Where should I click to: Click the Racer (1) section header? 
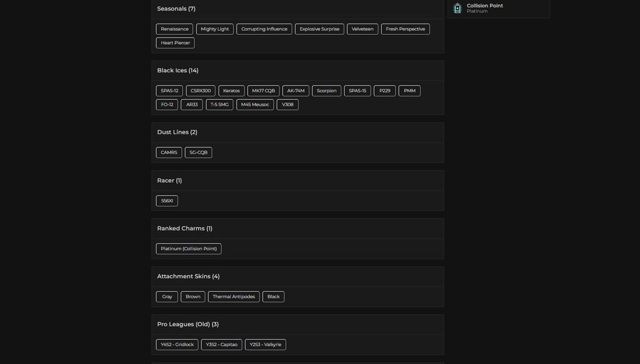(169, 180)
